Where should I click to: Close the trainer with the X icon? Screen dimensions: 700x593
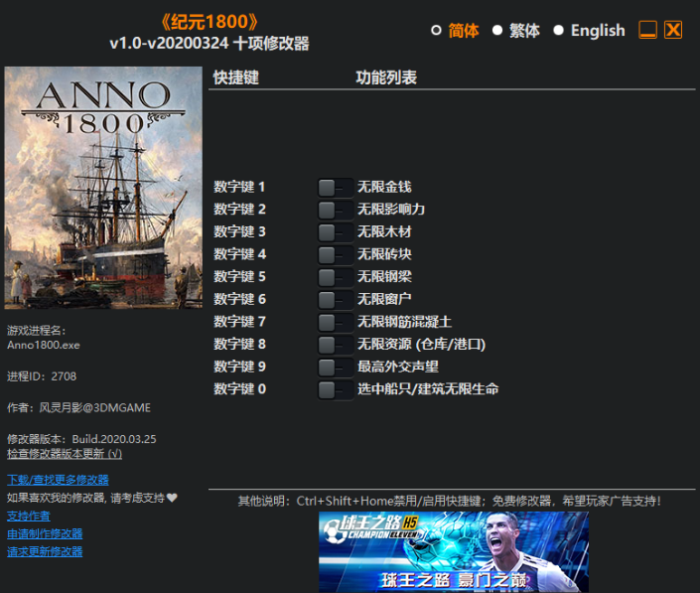click(673, 30)
